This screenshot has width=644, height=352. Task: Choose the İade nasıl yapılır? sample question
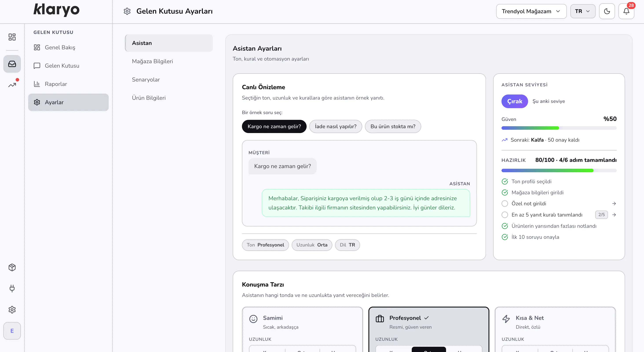pos(335,126)
